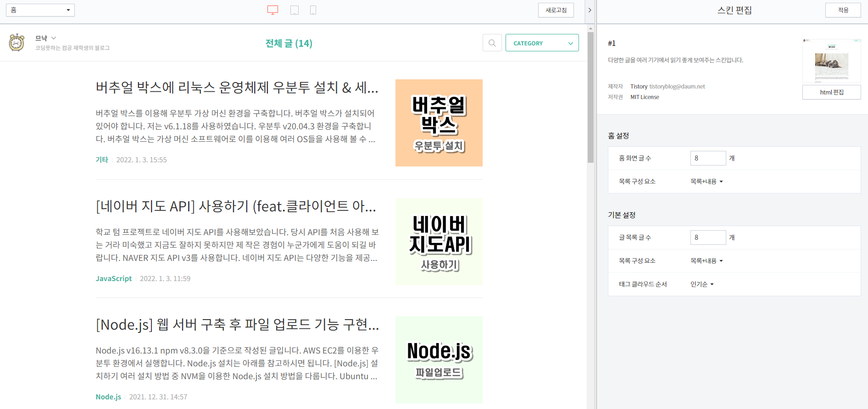
Task: Open the 네이버 지도 API post title
Action: (x=236, y=206)
